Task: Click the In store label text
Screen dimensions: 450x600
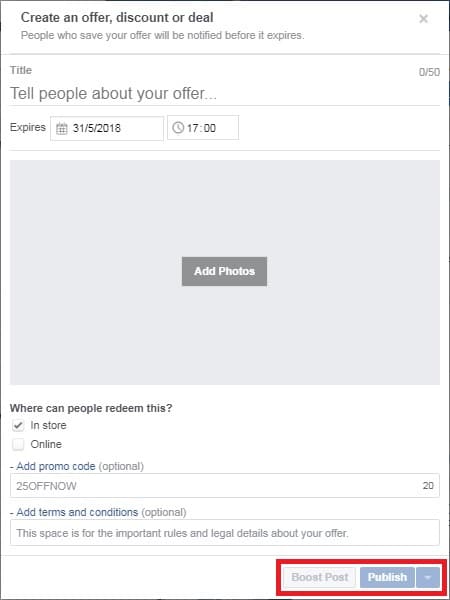Action: coord(48,425)
